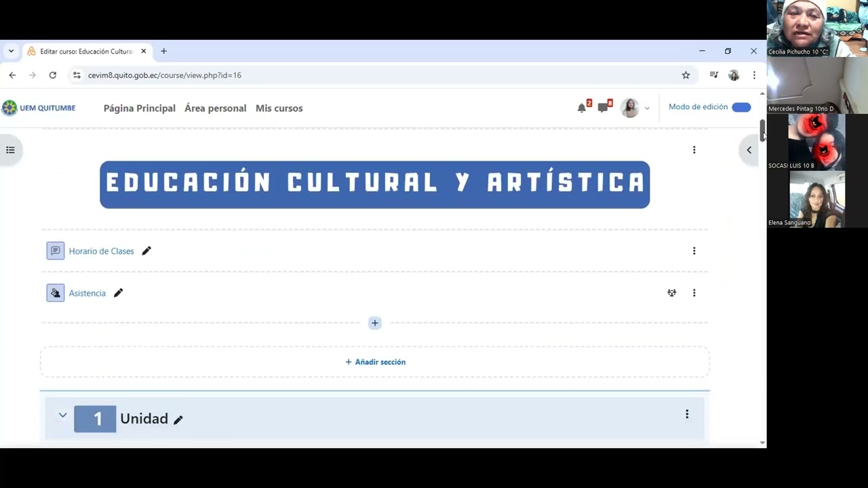868x488 pixels.
Task: Bookmark this page star icon
Action: 686,75
